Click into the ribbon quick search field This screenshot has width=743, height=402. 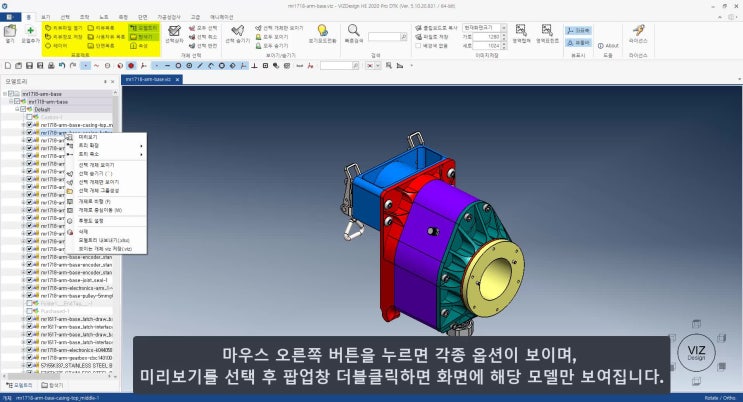[x=384, y=37]
